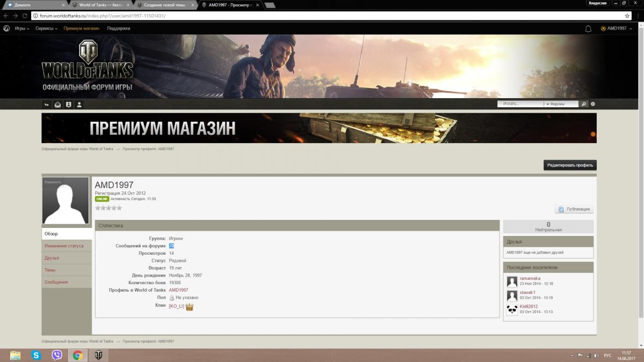644x362 pixels.
Task: Click the profile rating stars
Action: (x=108, y=208)
